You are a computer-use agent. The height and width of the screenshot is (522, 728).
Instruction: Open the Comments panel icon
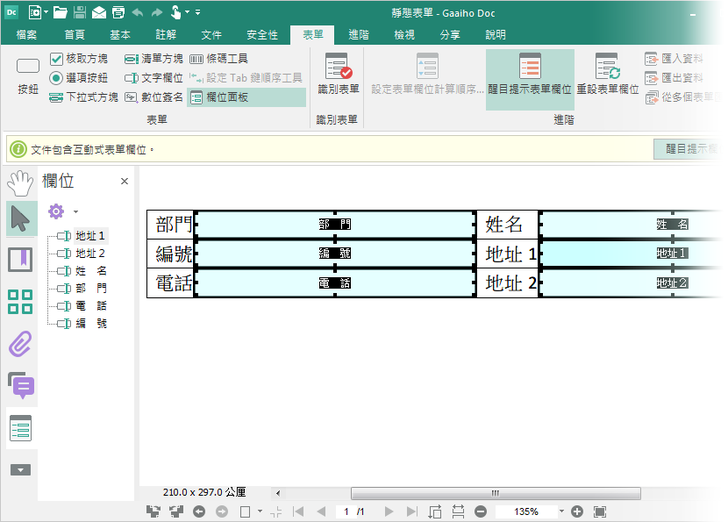(x=20, y=385)
